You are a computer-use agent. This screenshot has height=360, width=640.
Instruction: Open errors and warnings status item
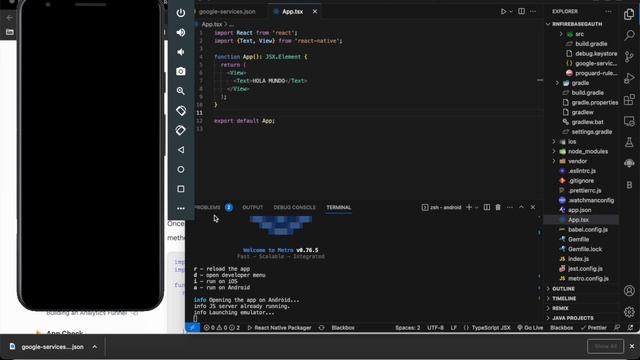click(222, 327)
